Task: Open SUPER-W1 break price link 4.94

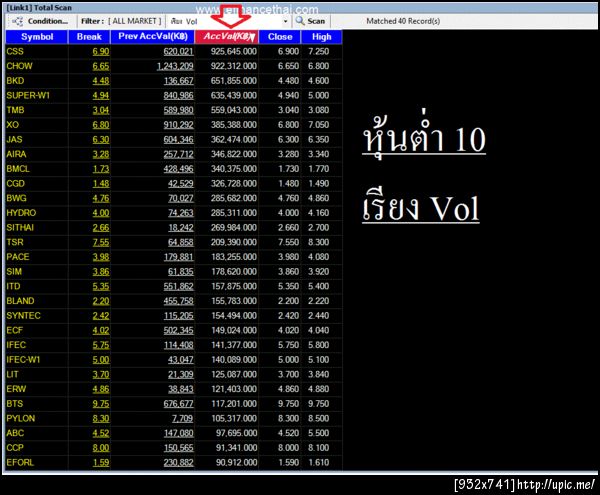Action: click(101, 95)
